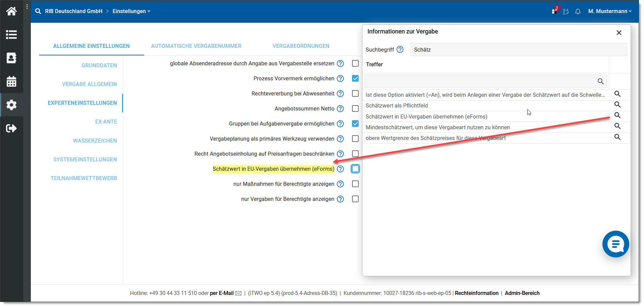Image resolution: width=644 pixels, height=307 pixels.
Task: Click the flag icon next to the bell
Action: coord(566,12)
